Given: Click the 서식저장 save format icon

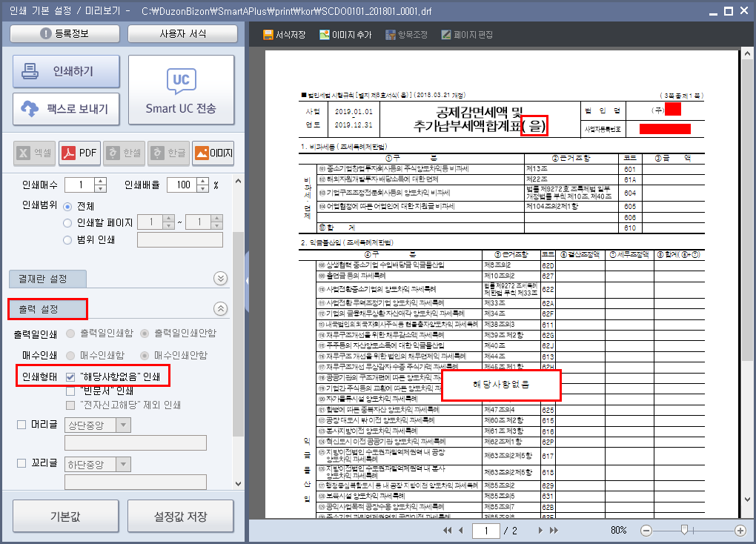Looking at the screenshot, I should click(x=268, y=35).
